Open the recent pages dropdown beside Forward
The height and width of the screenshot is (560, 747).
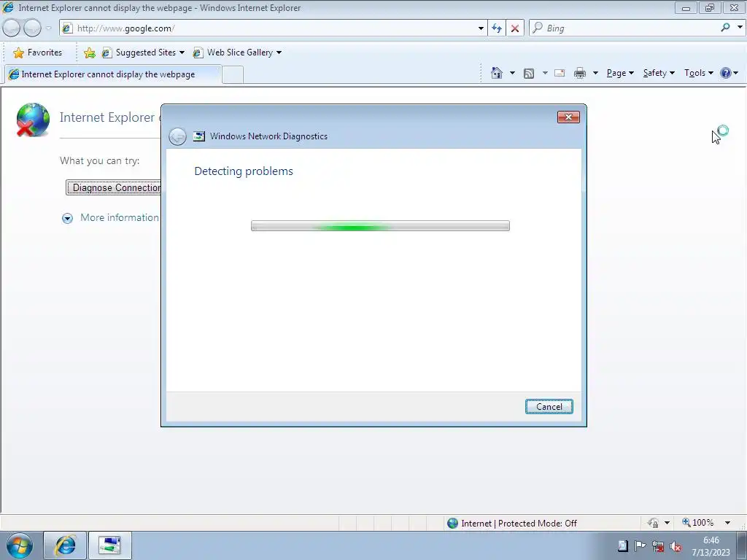[48, 28]
